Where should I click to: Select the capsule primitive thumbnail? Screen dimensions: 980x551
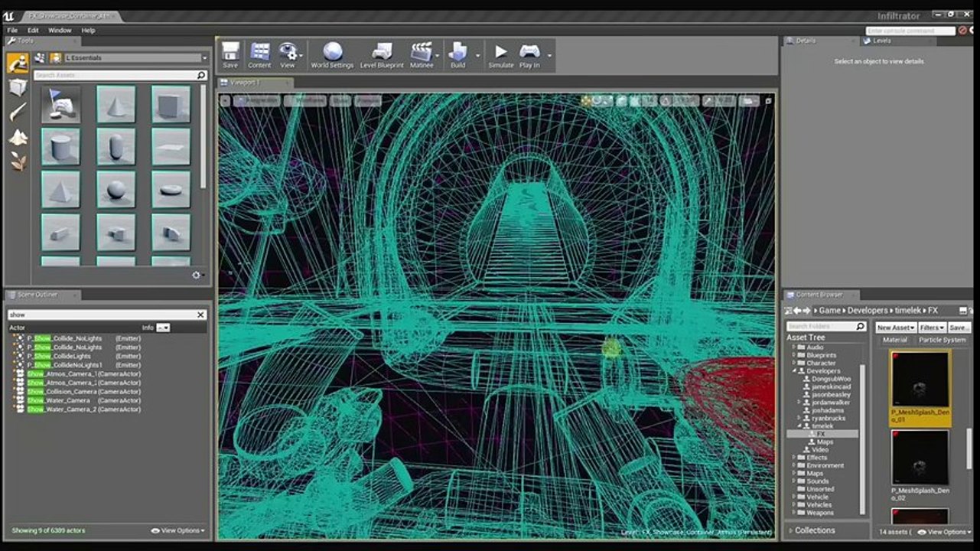click(116, 147)
